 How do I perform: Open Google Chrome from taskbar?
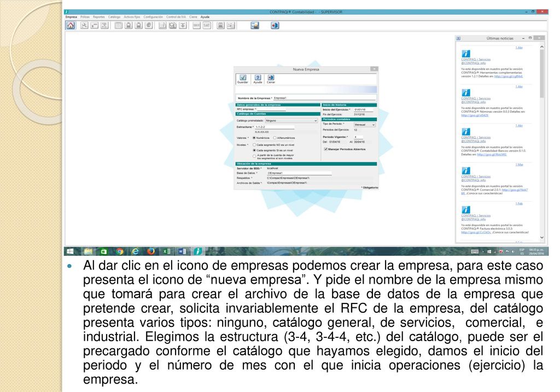point(120,251)
